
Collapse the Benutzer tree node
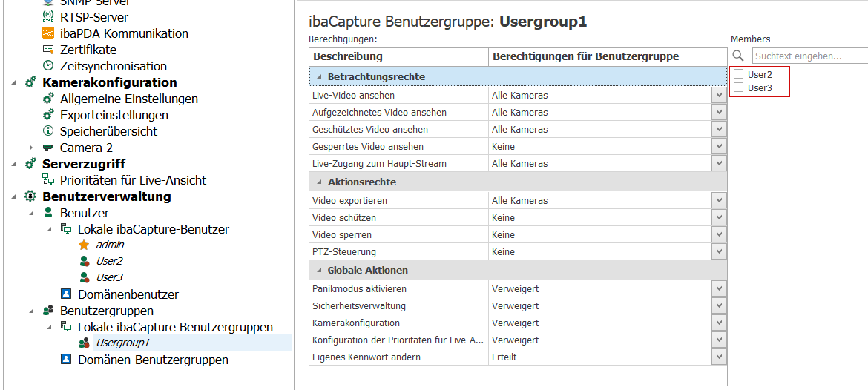tap(31, 213)
